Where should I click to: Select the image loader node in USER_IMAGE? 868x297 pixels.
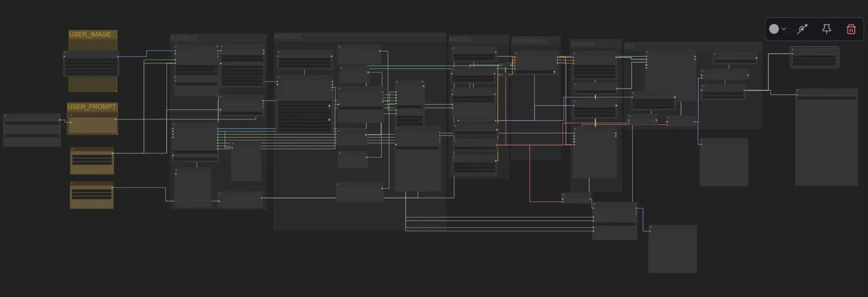[x=91, y=64]
